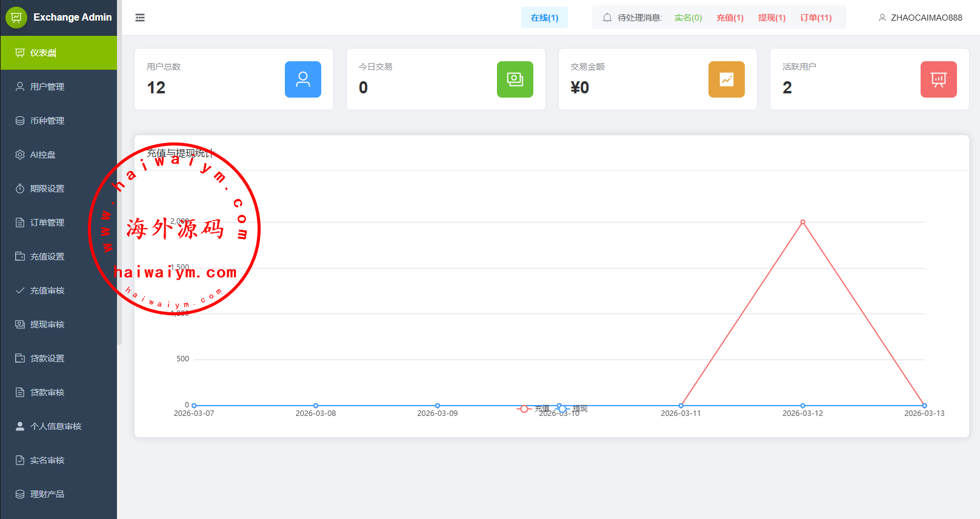This screenshot has height=519, width=980.
Task: Click the orange transaction amount chart icon
Action: (x=726, y=79)
